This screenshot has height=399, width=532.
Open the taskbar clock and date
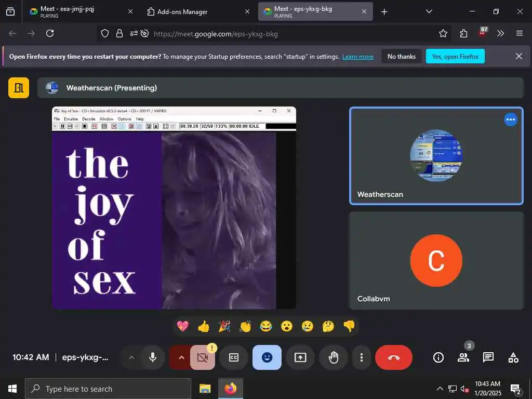tap(487, 389)
